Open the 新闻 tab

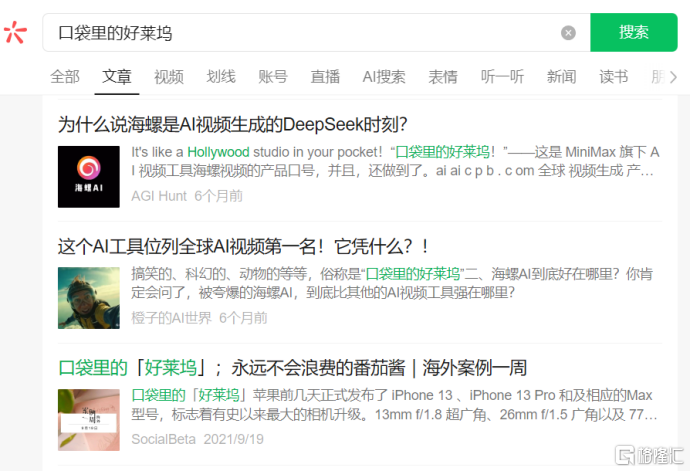561,77
